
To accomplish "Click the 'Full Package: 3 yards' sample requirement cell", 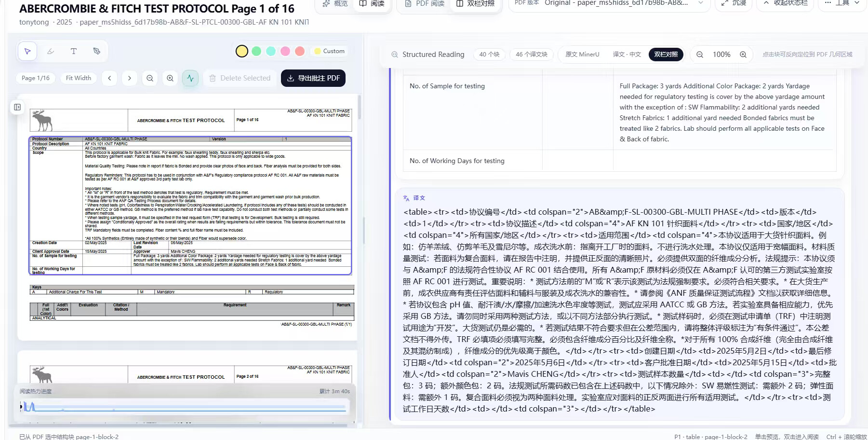I will click(x=724, y=112).
